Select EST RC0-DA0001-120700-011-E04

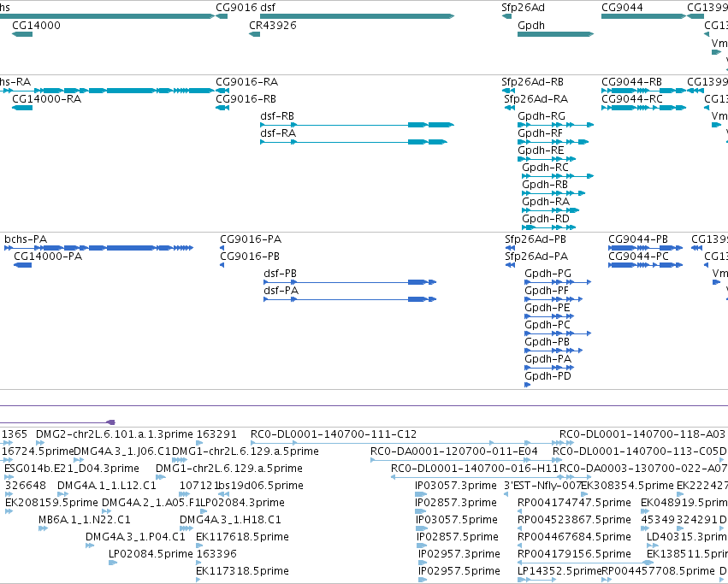coord(454,451)
